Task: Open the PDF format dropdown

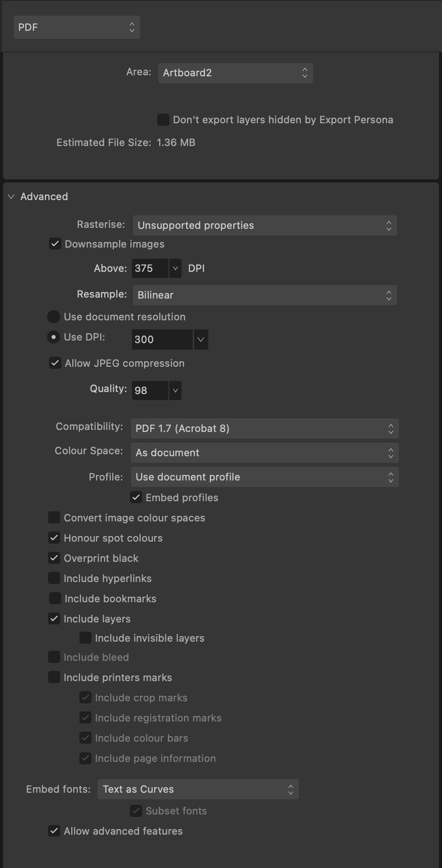Action: point(77,27)
